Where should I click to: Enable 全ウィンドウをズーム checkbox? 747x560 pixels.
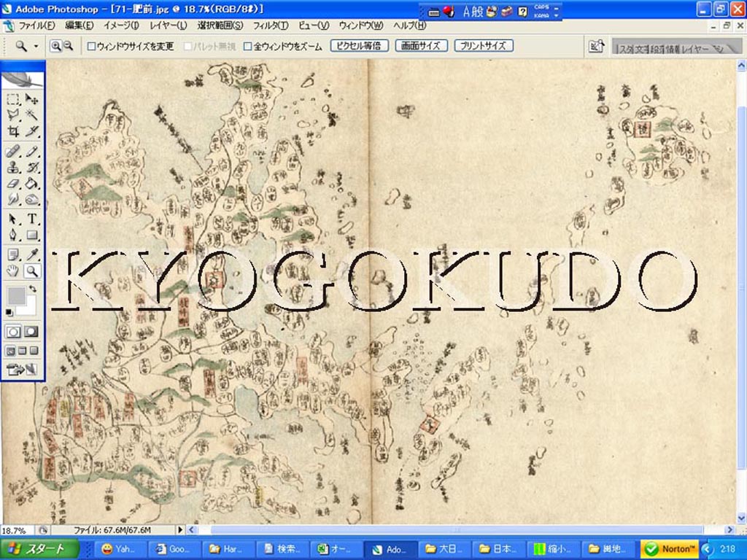247,46
